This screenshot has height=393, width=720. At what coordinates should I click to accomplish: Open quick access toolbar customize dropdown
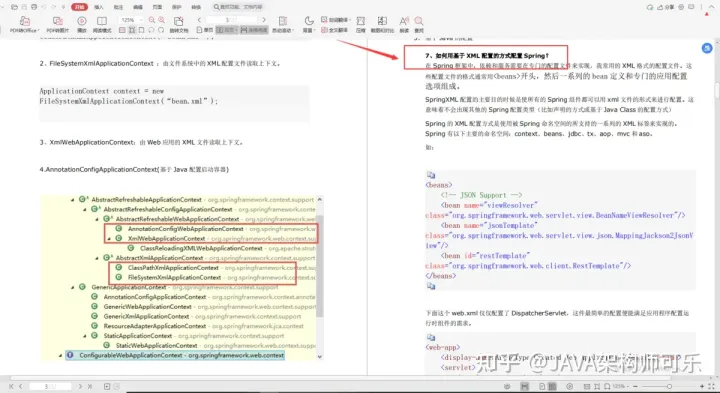pos(63,7)
